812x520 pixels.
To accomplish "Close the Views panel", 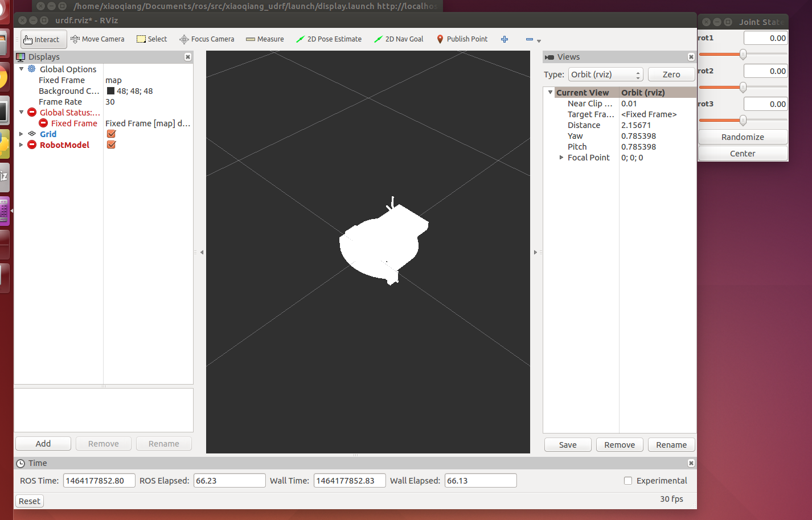I will [x=691, y=57].
